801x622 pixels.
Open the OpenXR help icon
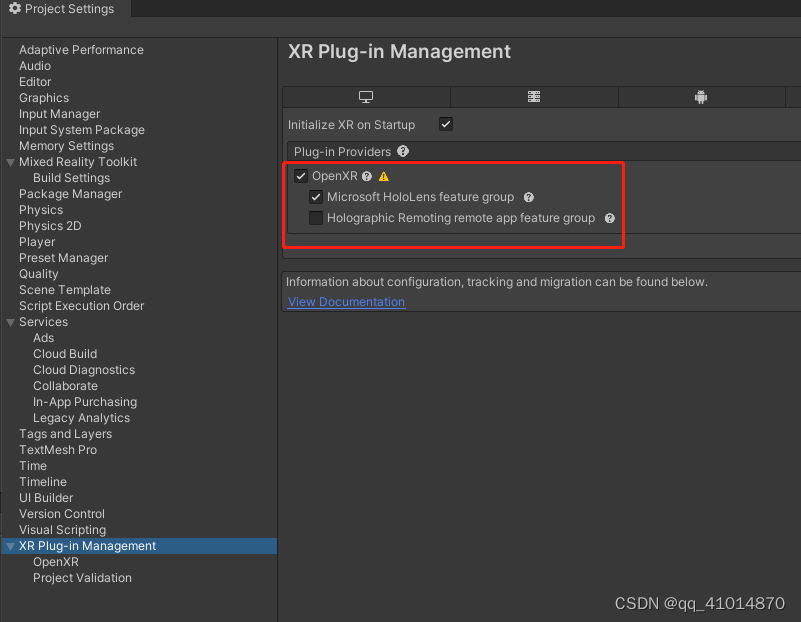click(x=366, y=175)
